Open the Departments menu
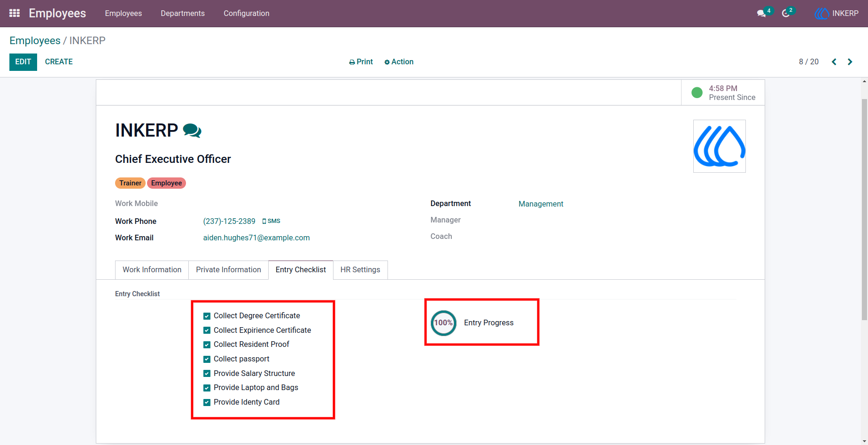 tap(183, 14)
